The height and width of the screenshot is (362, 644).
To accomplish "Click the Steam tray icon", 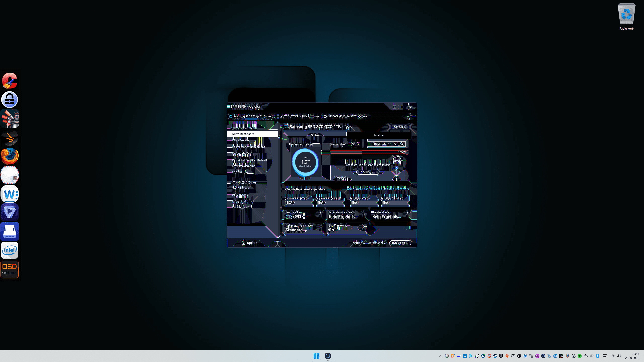I will (495, 356).
